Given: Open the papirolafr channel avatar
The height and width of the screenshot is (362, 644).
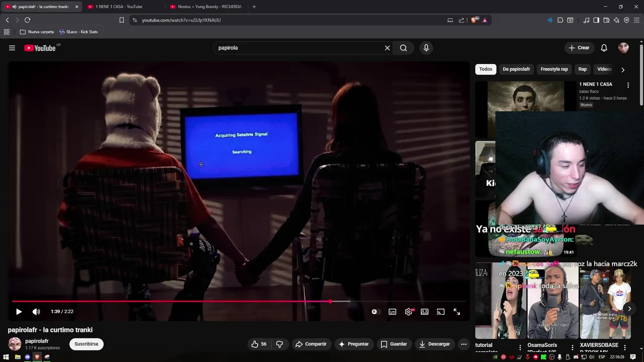Looking at the screenshot, I should (15, 344).
